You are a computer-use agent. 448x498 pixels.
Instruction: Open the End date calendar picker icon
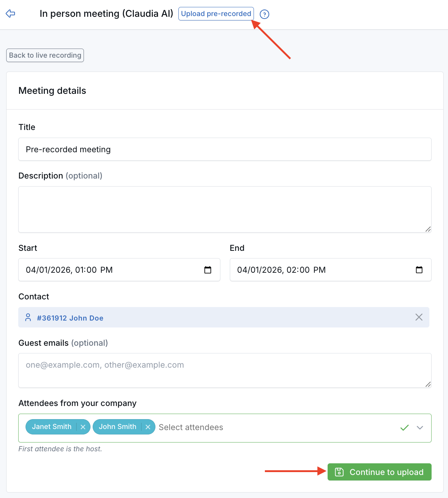[x=419, y=270]
